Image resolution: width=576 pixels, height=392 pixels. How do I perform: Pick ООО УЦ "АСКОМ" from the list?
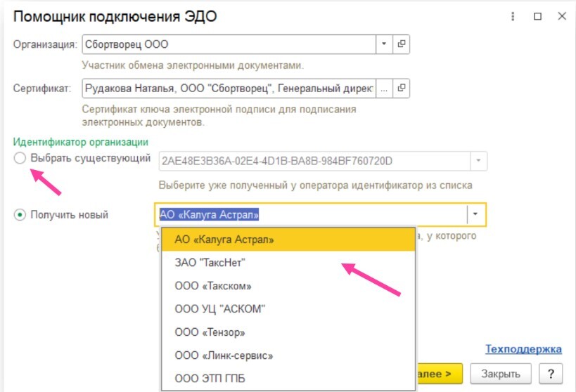coord(288,309)
